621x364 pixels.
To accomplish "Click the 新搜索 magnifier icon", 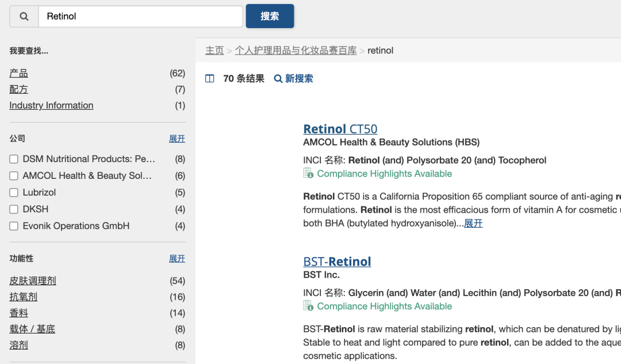I will coord(278,78).
